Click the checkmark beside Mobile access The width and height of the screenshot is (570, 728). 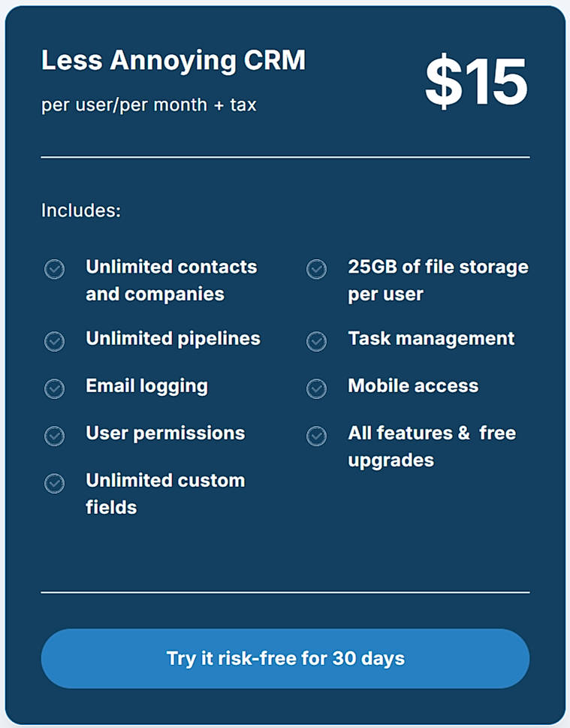coord(316,388)
